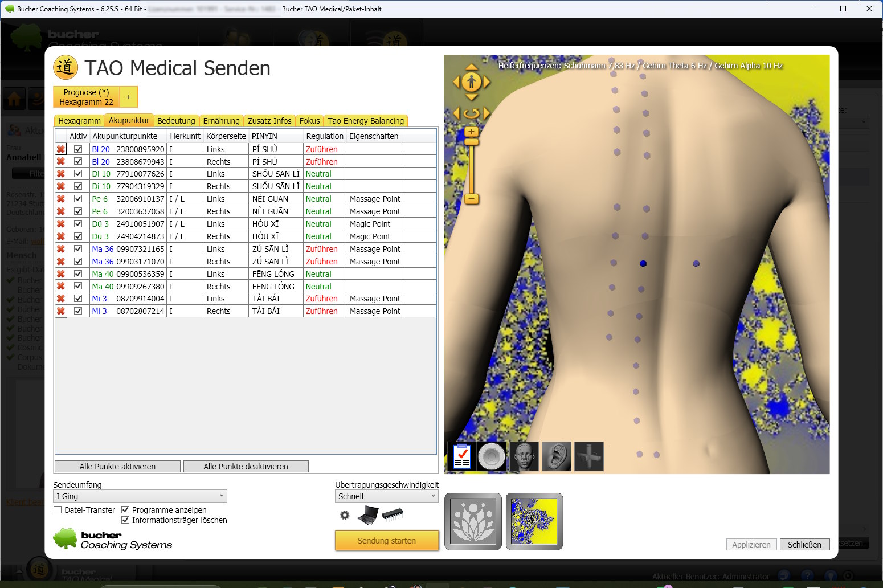
Task: Click Alle Punkte deaktivieren button
Action: coord(246,467)
